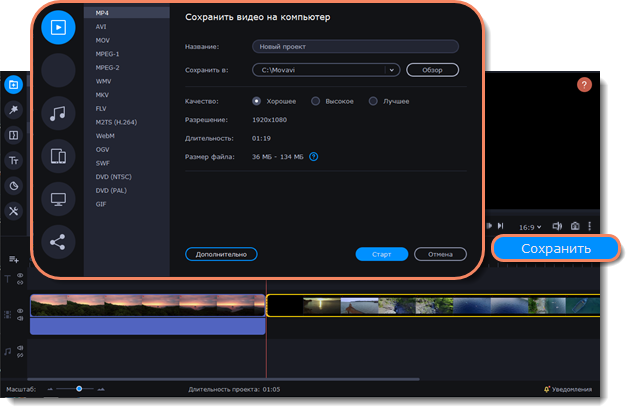Viewport: 631px width, 413px height.
Task: Open the Titles tool in left sidebar
Action: pos(13,159)
